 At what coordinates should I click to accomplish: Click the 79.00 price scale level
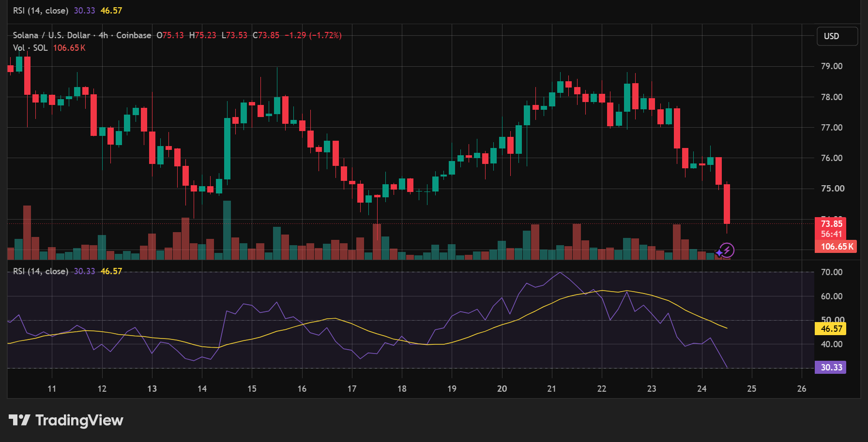pyautogui.click(x=832, y=66)
